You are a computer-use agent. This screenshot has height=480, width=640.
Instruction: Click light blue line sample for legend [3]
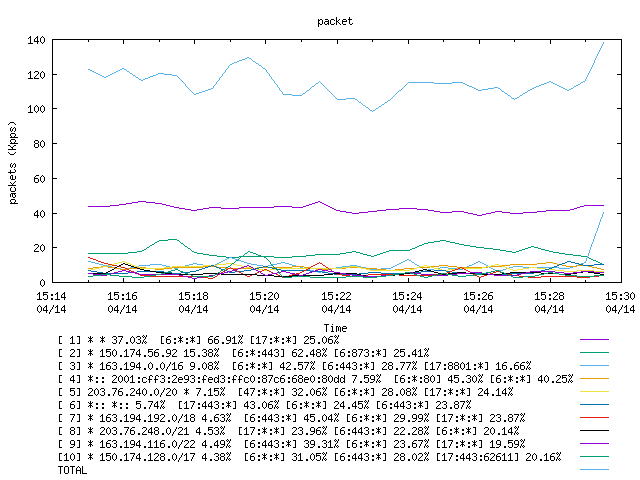(x=594, y=365)
